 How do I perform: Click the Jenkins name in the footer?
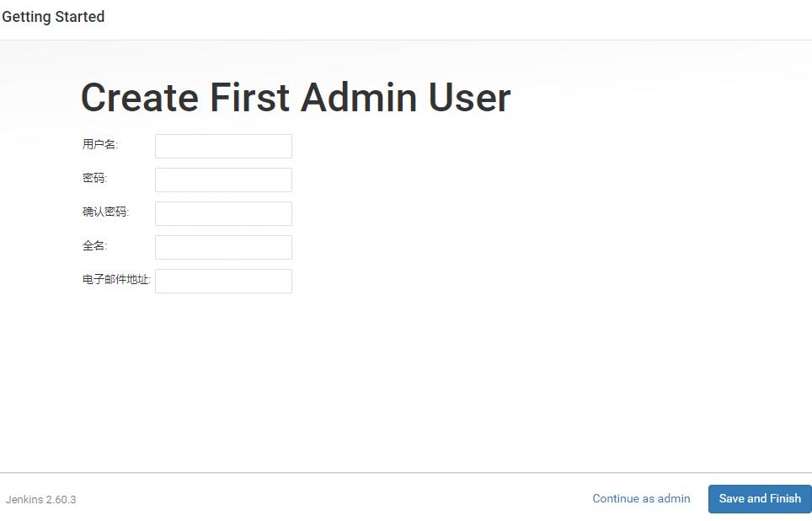[x=24, y=499]
